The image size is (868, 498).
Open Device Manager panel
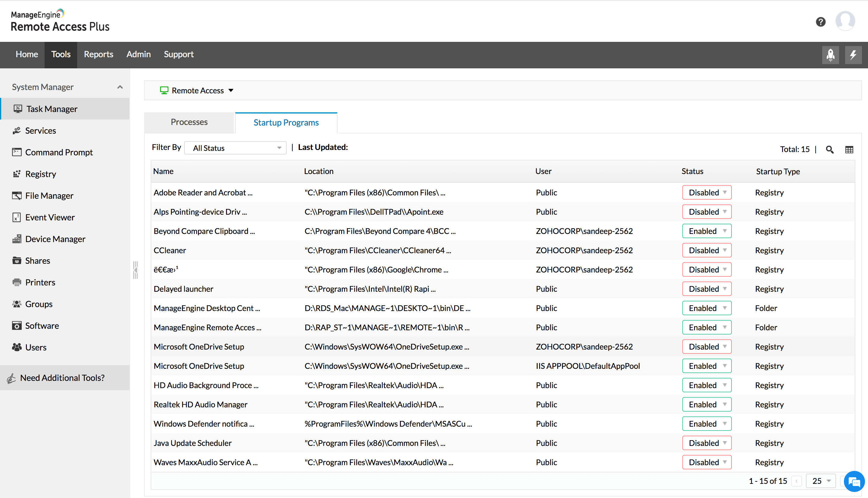point(55,239)
